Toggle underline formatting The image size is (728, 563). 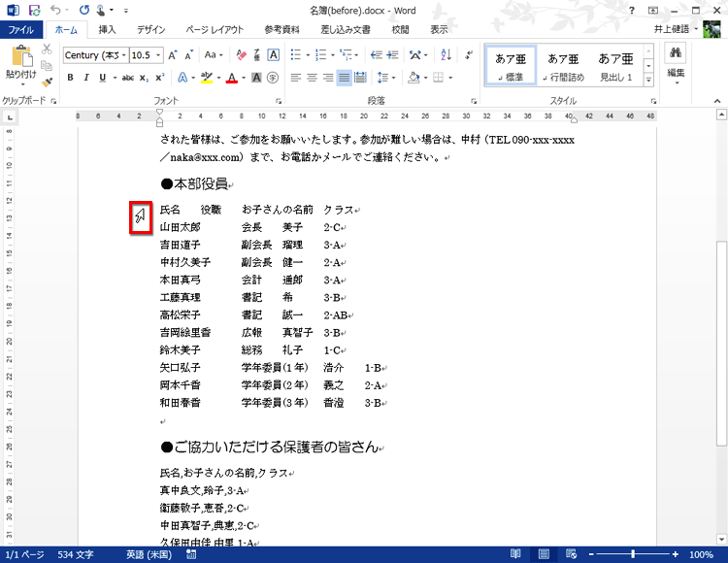[103, 78]
